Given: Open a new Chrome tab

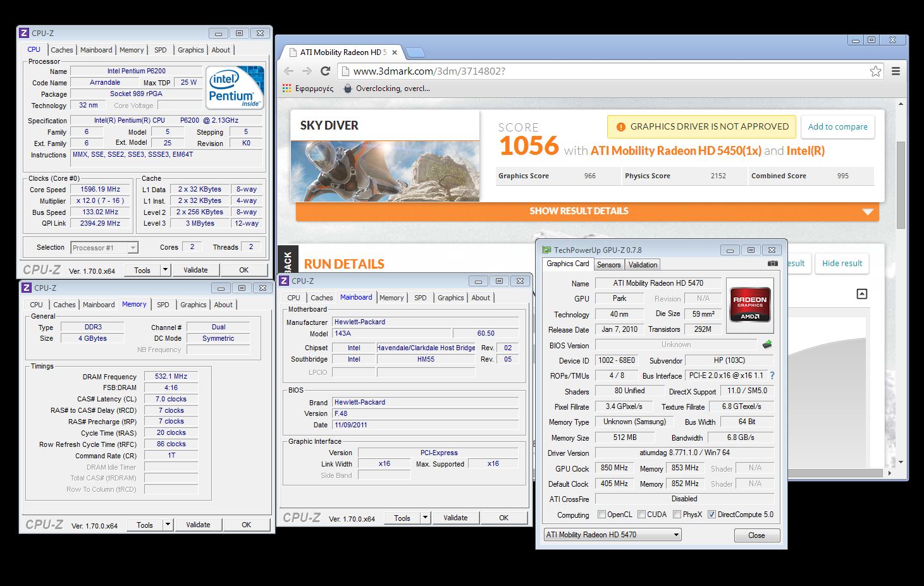Looking at the screenshot, I should coord(415,52).
